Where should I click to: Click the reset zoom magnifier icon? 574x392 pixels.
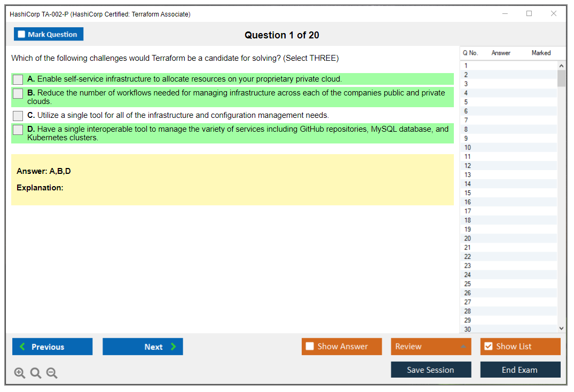[x=36, y=373]
